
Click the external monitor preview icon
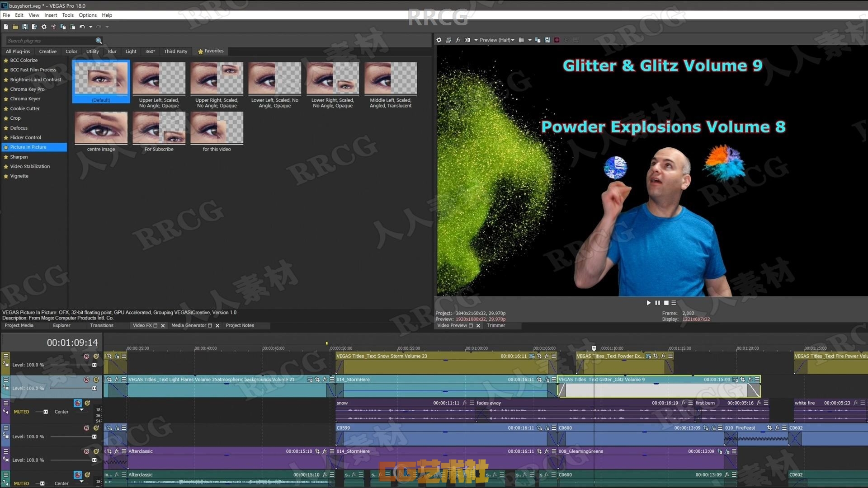click(x=448, y=40)
